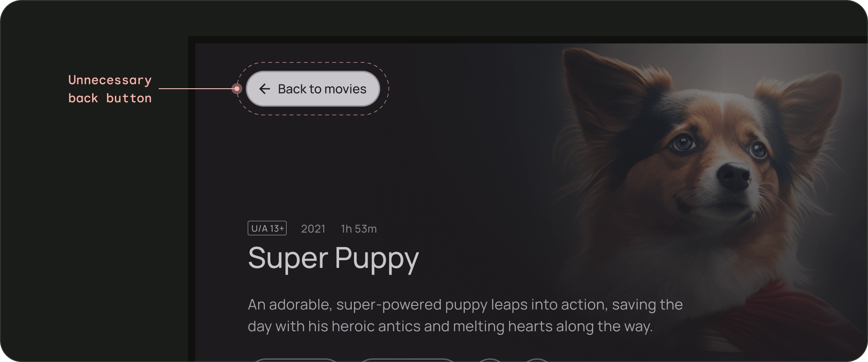Viewport: 868px width, 362px height.
Task: Click the first cut-off pill button below the description
Action: pos(295,360)
